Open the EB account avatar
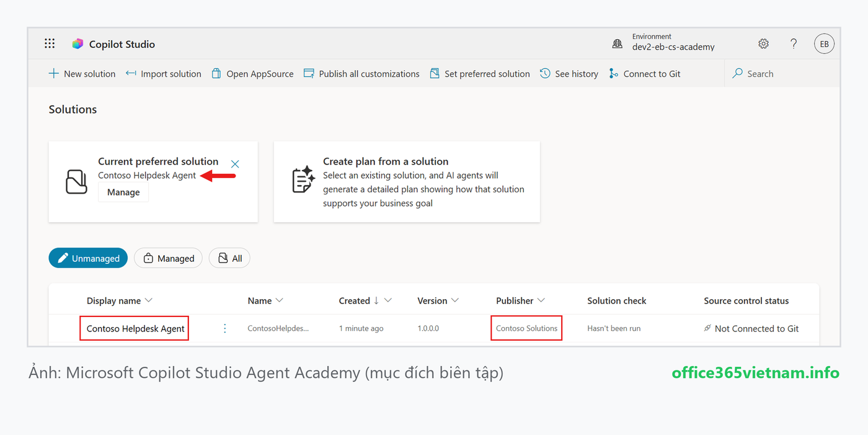 point(824,43)
